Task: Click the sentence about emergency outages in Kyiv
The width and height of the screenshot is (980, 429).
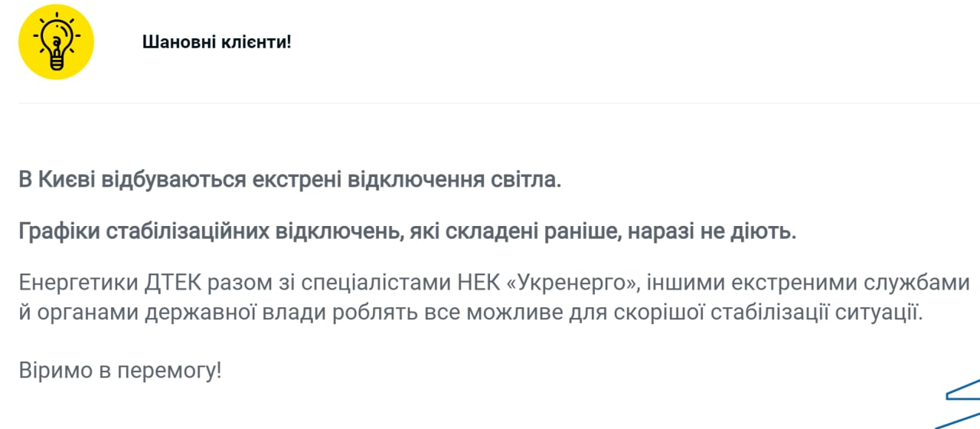Action: click(290, 181)
